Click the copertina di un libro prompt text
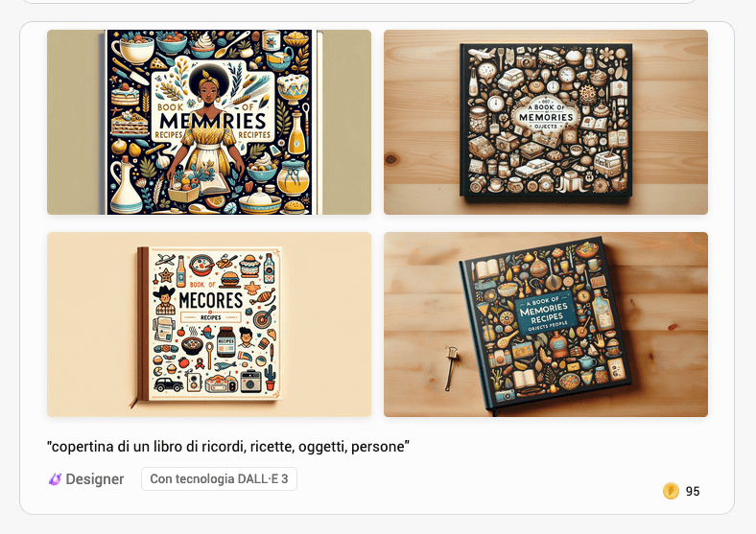This screenshot has width=756, height=534. (228, 447)
